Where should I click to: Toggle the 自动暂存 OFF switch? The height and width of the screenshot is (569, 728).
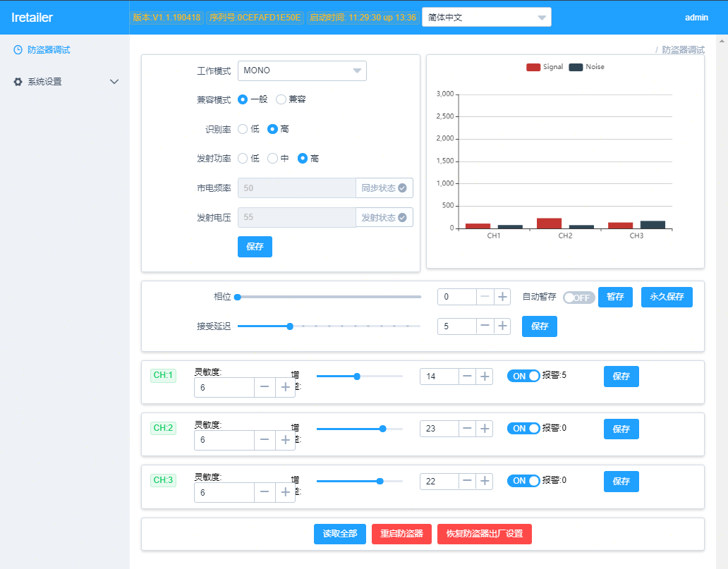(578, 298)
